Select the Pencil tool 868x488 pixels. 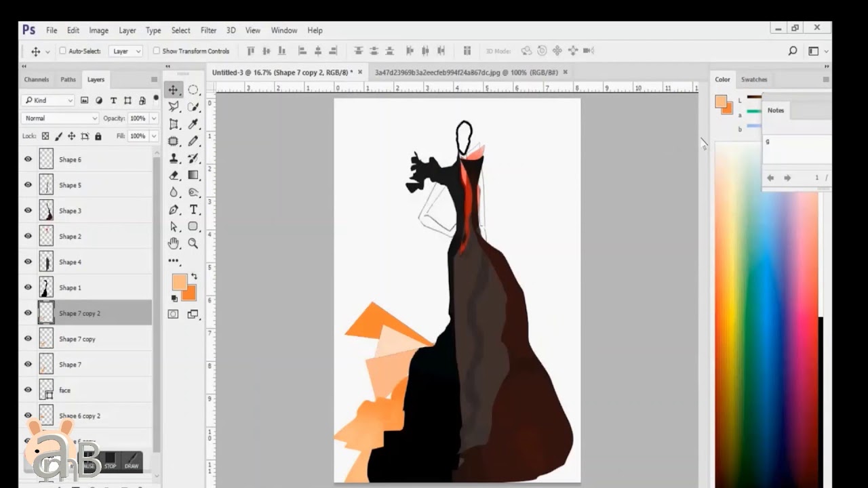pos(193,141)
